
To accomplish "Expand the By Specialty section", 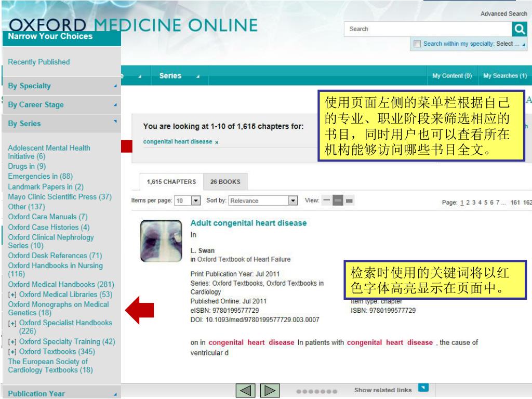I will click(61, 86).
